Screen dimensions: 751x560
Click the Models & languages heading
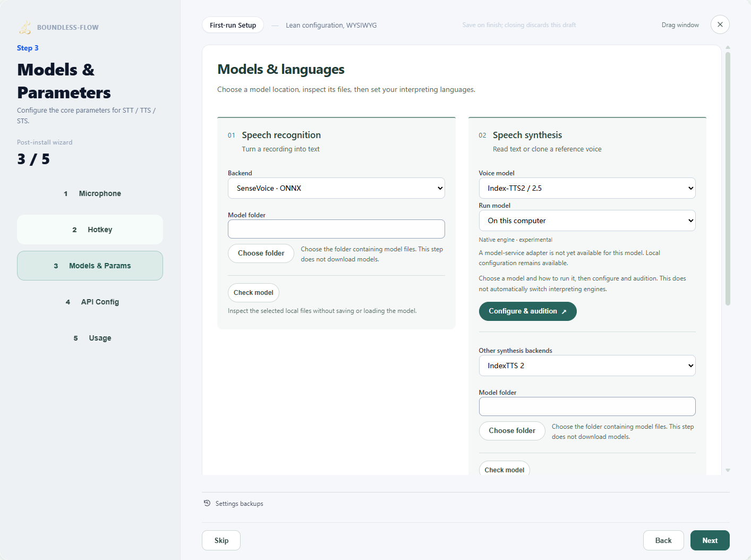tap(281, 70)
